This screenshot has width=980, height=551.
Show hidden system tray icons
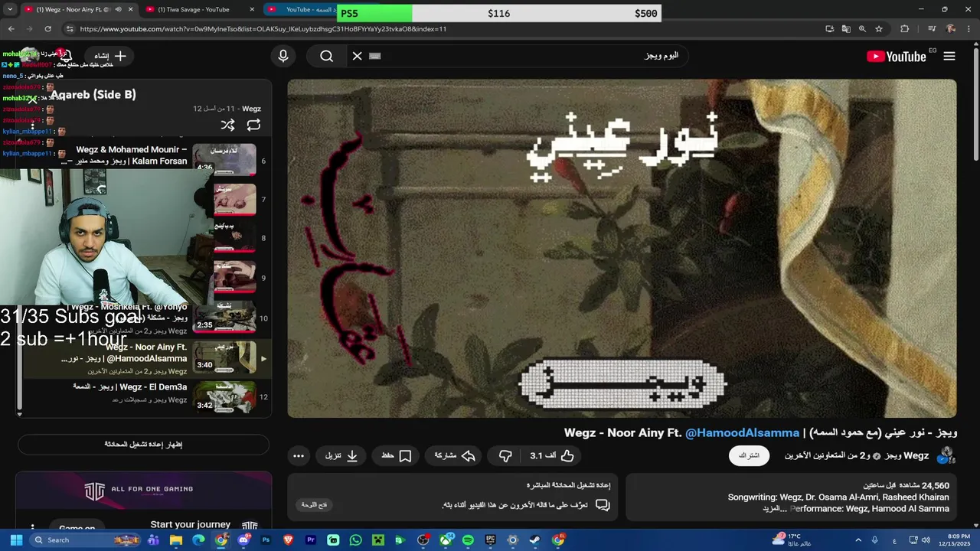click(x=858, y=540)
